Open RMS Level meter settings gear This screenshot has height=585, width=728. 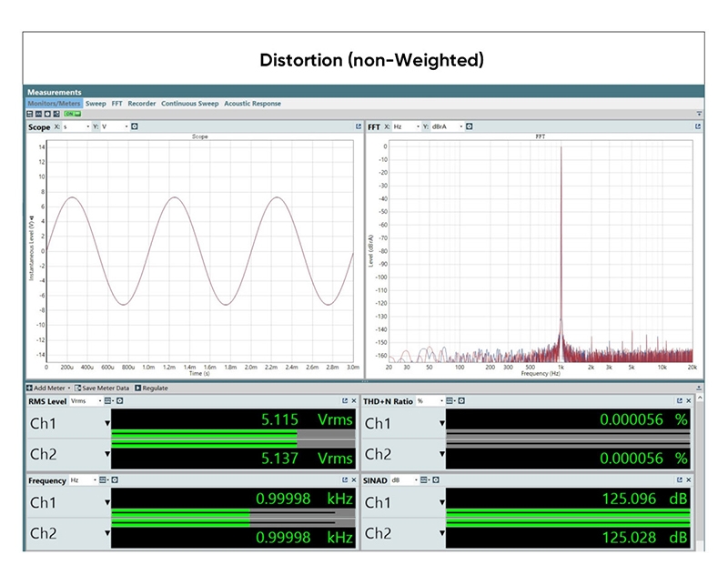click(120, 400)
